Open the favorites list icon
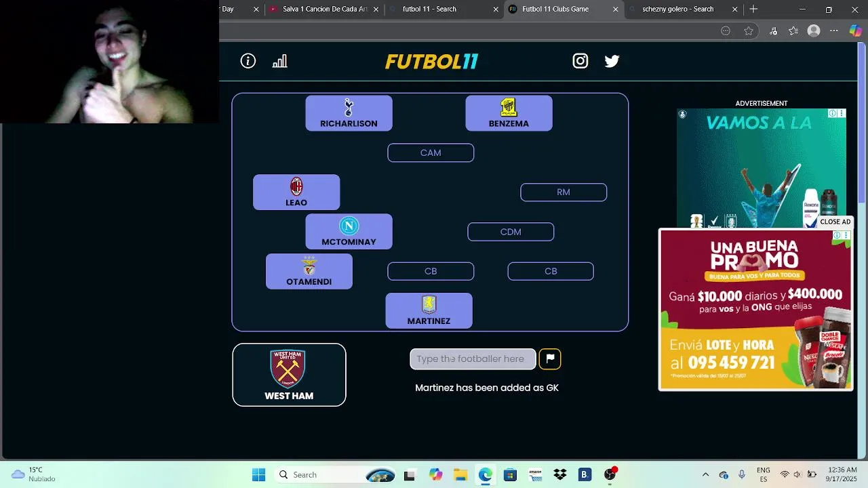868x488 pixels. click(x=793, y=30)
